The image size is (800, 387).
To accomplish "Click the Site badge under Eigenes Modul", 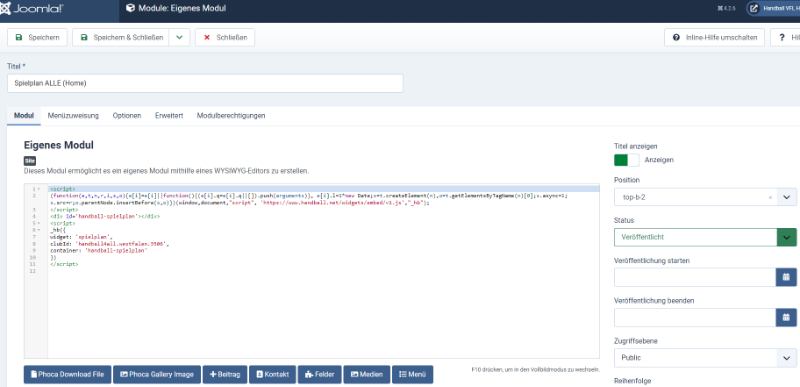I will 30,161.
